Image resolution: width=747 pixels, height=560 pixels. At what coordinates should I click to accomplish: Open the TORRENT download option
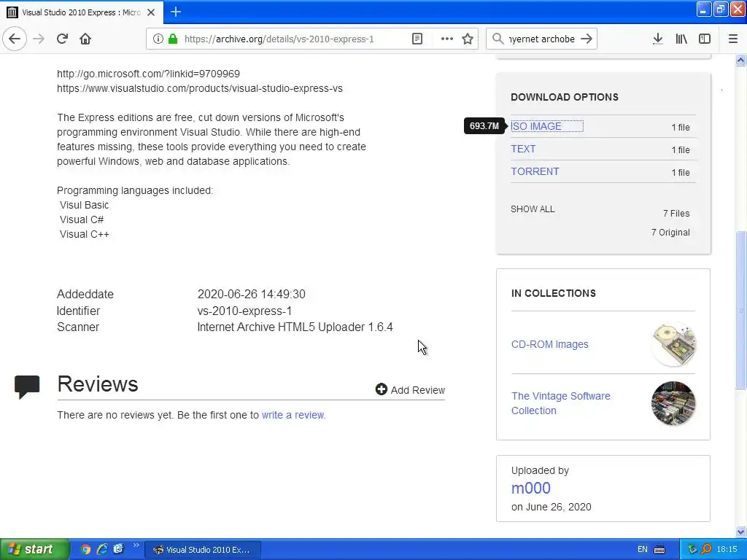(535, 171)
